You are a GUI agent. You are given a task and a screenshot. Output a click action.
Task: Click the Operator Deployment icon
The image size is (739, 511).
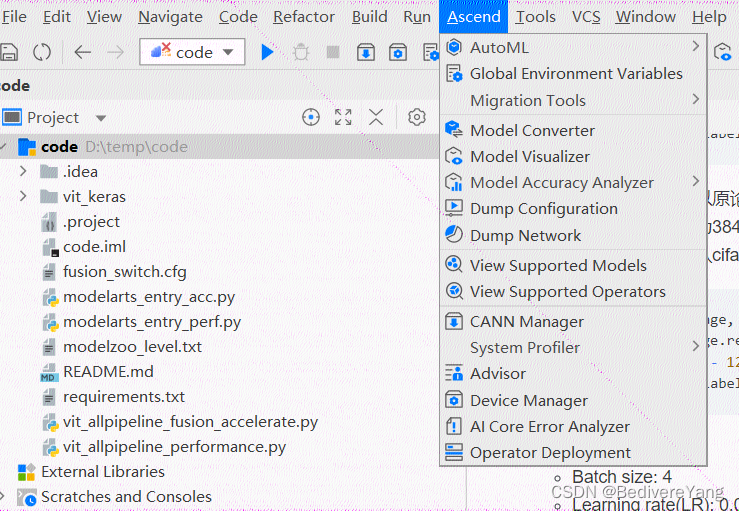(454, 453)
